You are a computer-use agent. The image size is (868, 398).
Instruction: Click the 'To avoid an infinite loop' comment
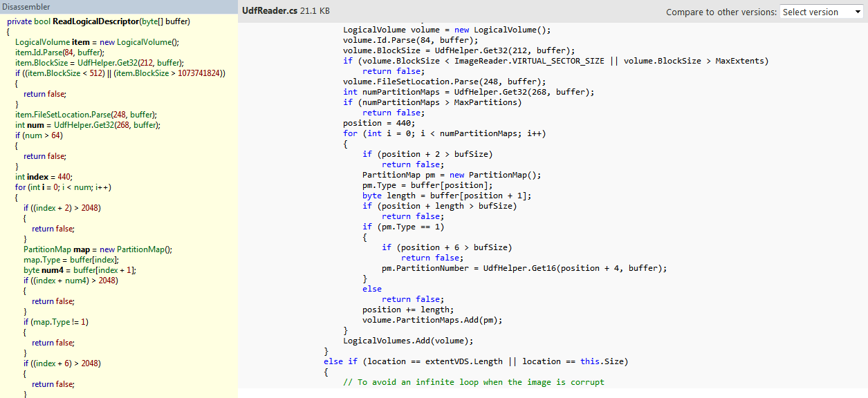[474, 382]
